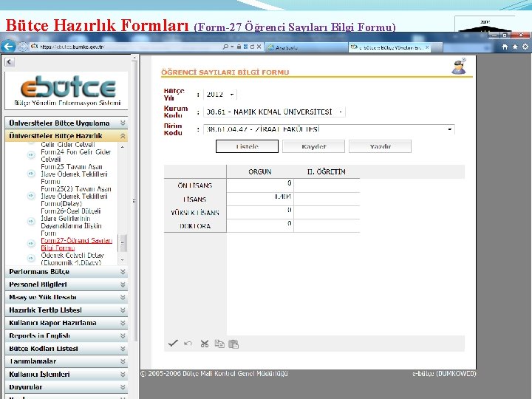The height and width of the screenshot is (399, 532).
Task: Click the scissors cut icon in grid toolbar
Action: 204,344
